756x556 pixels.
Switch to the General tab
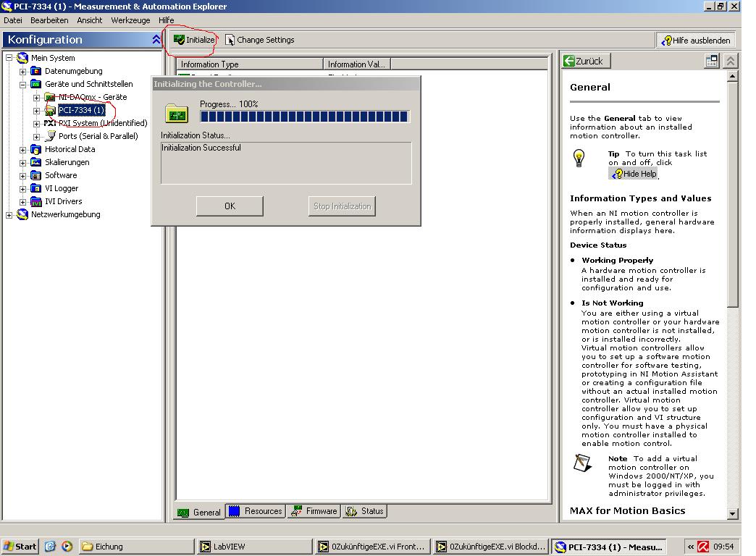[x=200, y=512]
